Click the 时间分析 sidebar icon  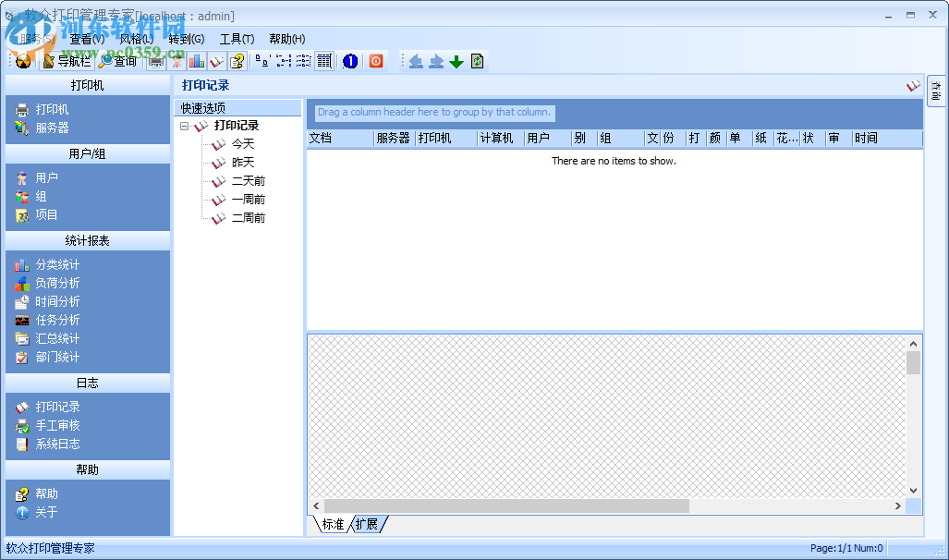22,301
